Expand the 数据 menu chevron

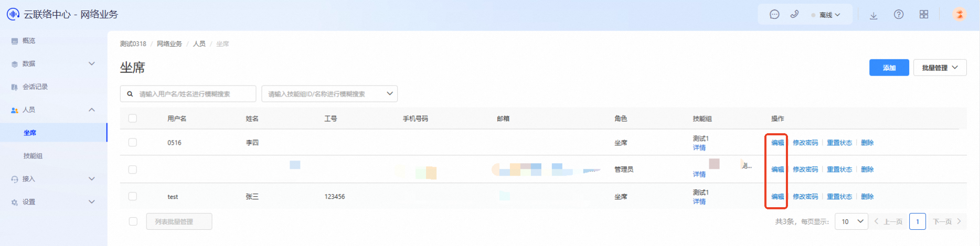click(x=92, y=63)
